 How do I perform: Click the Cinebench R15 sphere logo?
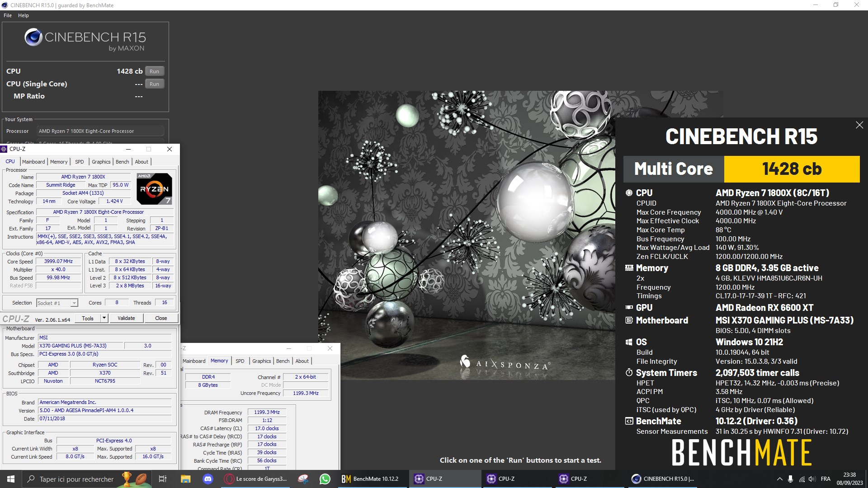point(33,38)
